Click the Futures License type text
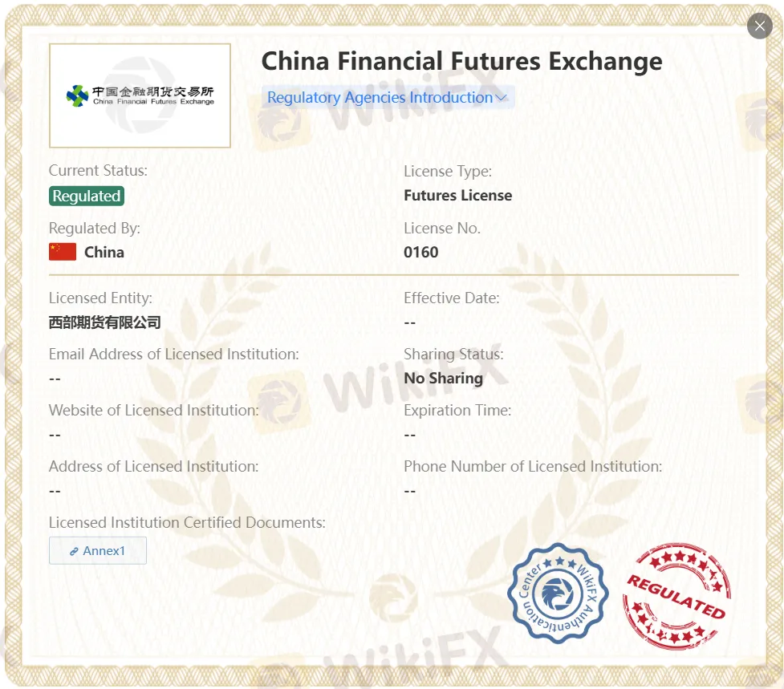784x689 pixels. tap(457, 195)
